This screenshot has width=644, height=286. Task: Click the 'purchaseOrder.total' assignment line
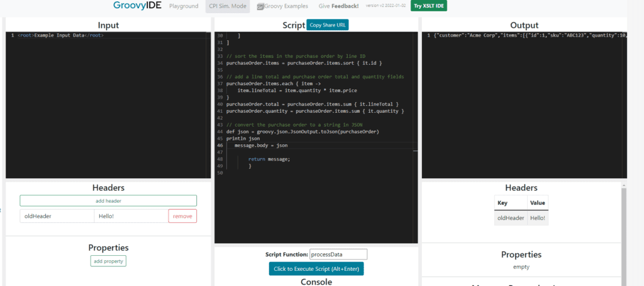pos(313,104)
